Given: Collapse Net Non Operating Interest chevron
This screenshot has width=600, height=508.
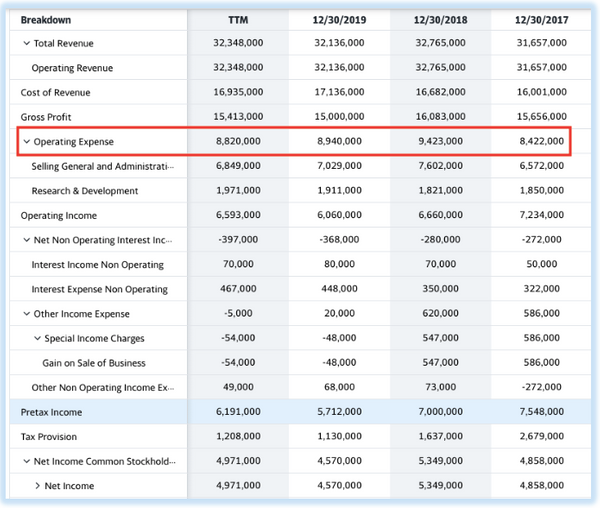Looking at the screenshot, I should (x=26, y=240).
